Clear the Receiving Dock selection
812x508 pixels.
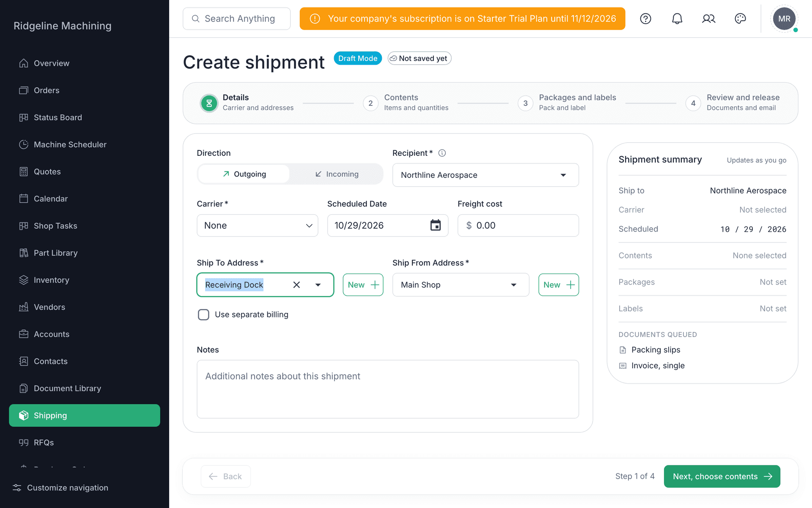[x=296, y=285]
